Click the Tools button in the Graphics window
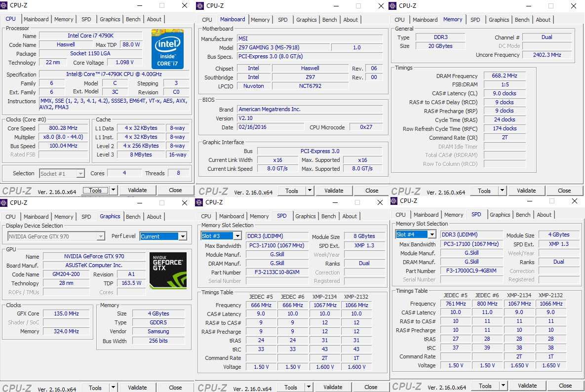This screenshot has width=585, height=392. coord(95,388)
